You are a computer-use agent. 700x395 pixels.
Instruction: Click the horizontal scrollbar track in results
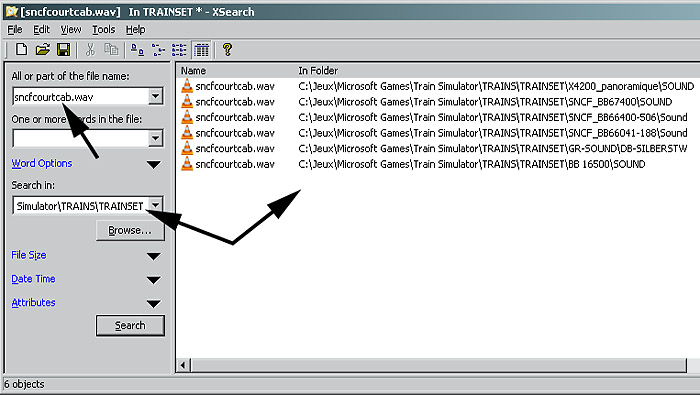[x=439, y=365]
